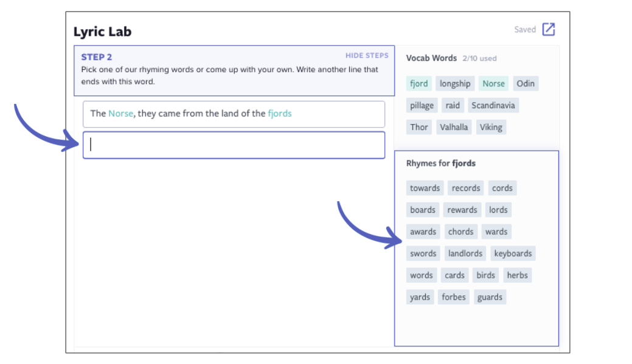The width and height of the screenshot is (632, 364).
Task: Click the 'Viking' vocab chip
Action: point(491,128)
